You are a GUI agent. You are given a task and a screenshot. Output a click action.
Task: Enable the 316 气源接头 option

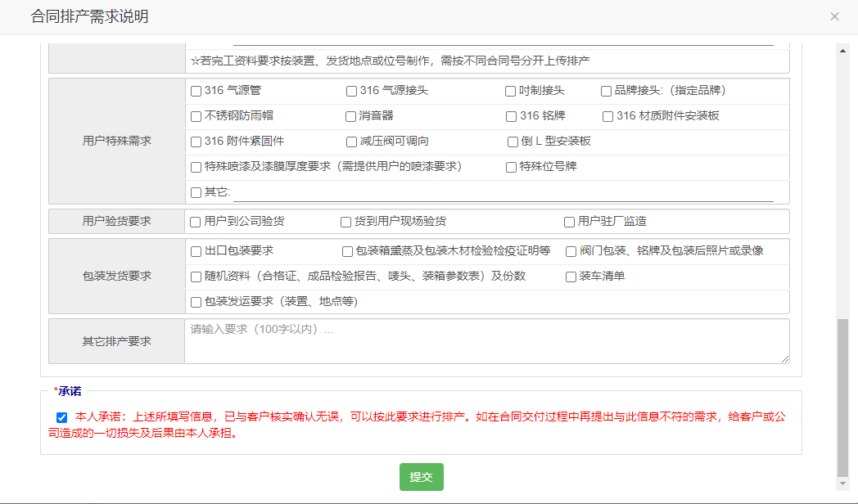pyautogui.click(x=351, y=91)
